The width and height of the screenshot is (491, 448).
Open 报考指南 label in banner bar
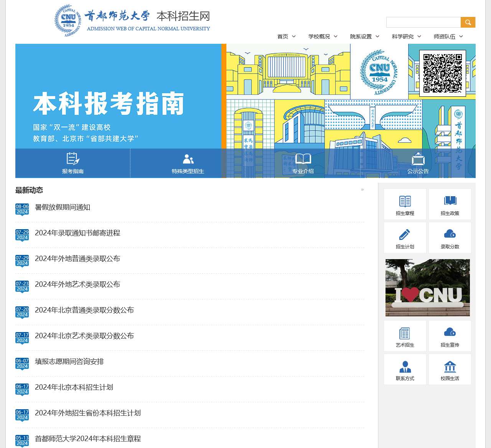[x=73, y=171]
